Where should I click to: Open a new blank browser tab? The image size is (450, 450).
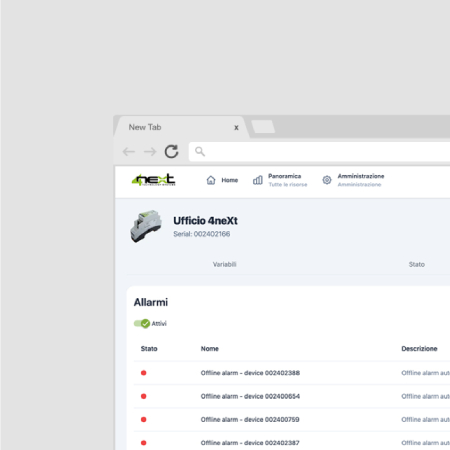pos(263,127)
